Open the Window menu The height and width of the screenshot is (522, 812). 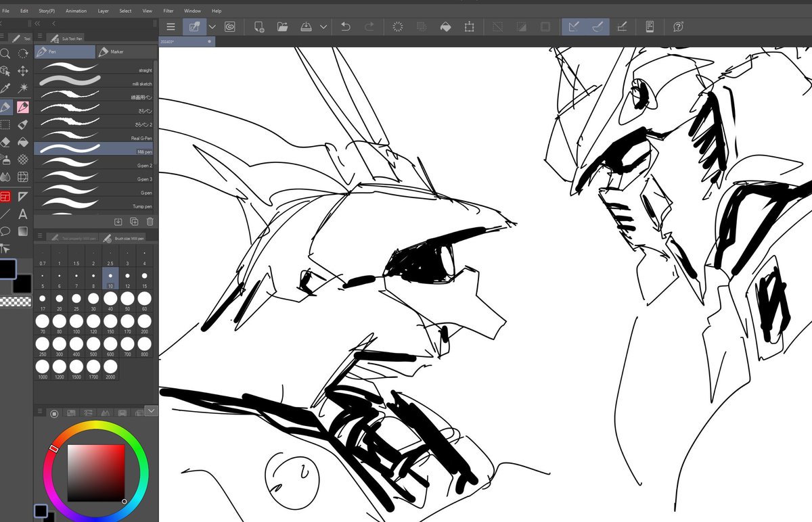pyautogui.click(x=192, y=11)
